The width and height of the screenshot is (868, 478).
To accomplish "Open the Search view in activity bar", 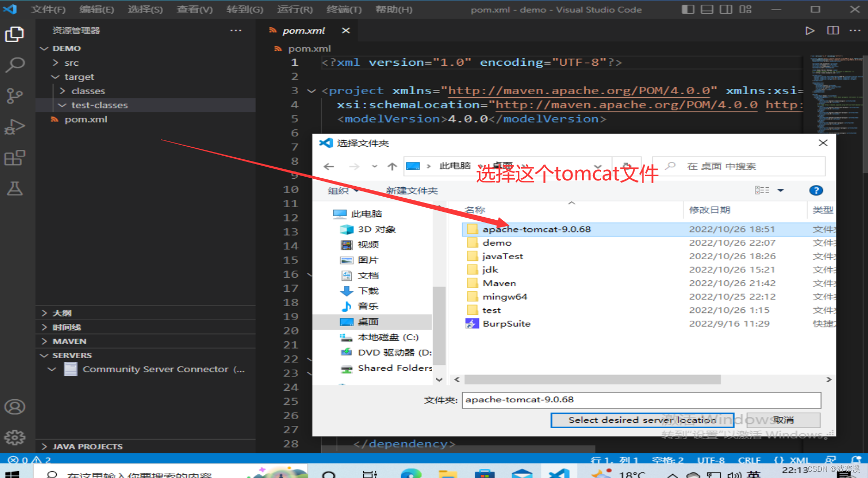I will pos(15,65).
